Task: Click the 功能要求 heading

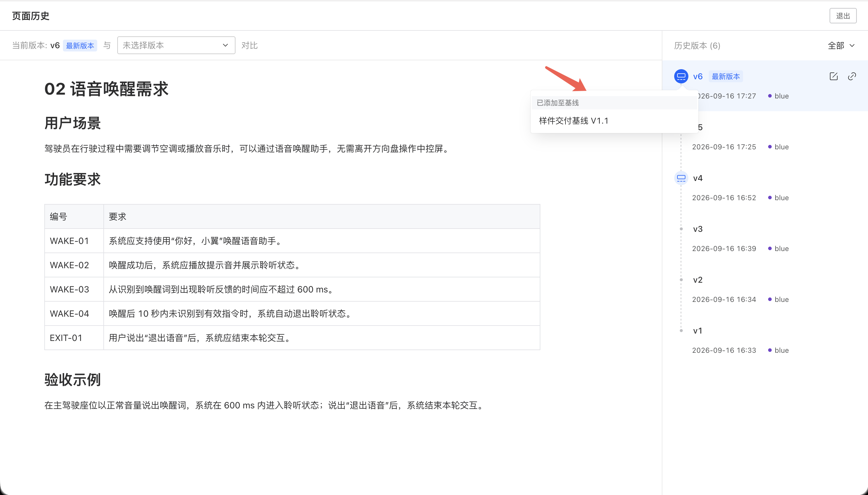Action: (72, 179)
